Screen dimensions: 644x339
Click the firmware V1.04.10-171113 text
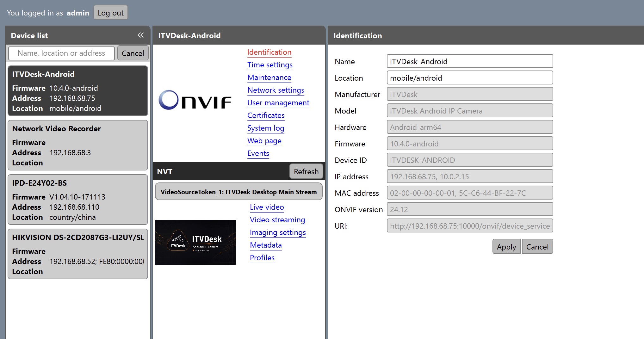[77, 197]
